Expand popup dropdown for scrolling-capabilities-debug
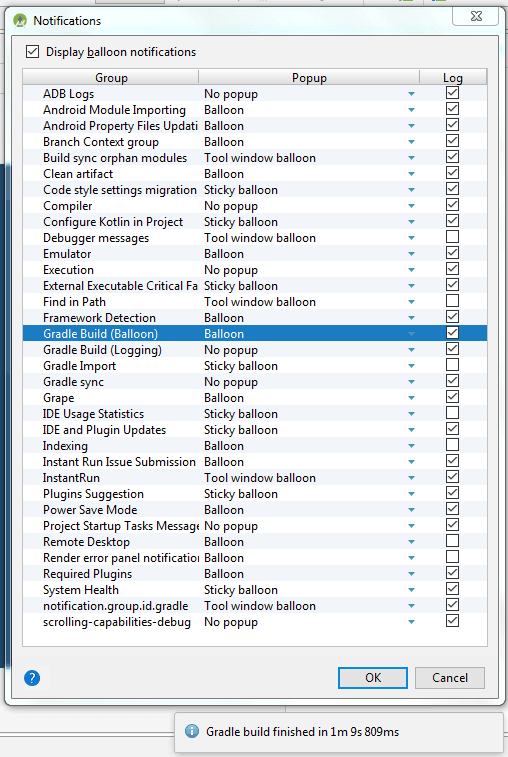508x757 pixels. tap(411, 622)
